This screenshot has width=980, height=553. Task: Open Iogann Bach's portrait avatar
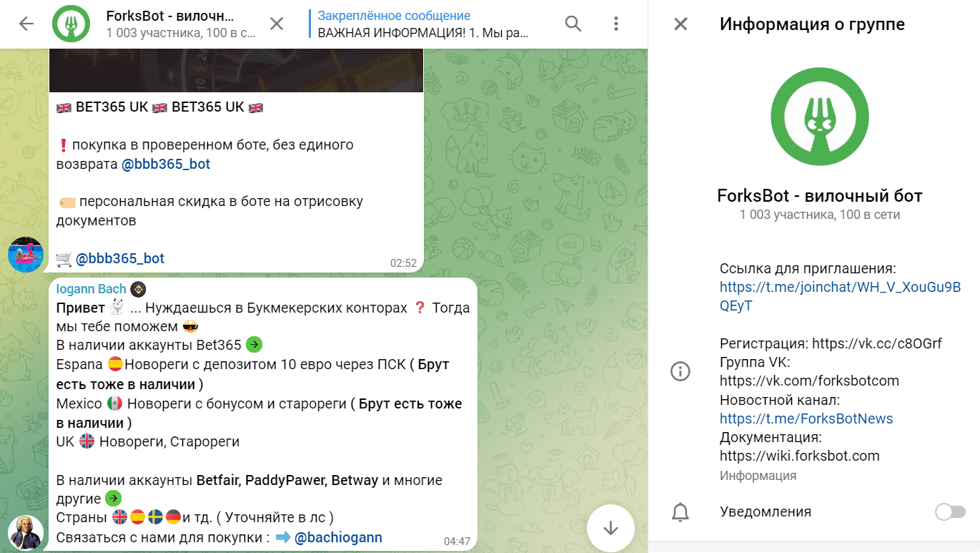click(x=26, y=533)
